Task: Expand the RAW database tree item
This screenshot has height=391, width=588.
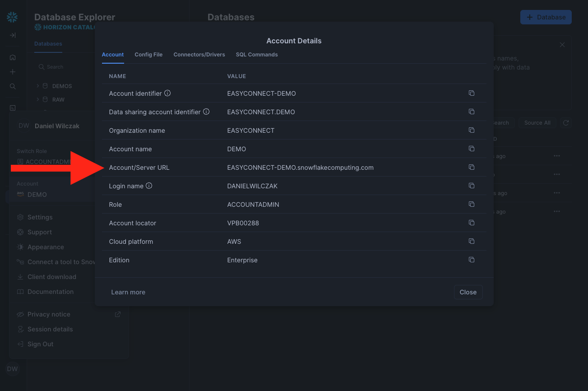Action: (38, 99)
